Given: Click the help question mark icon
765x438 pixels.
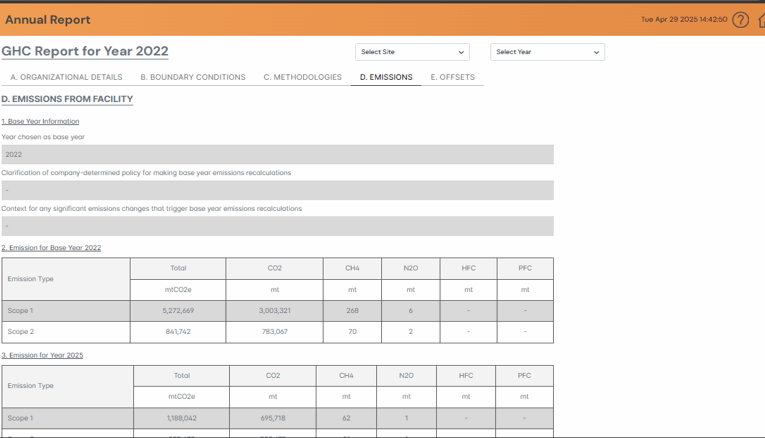Looking at the screenshot, I should [740, 20].
